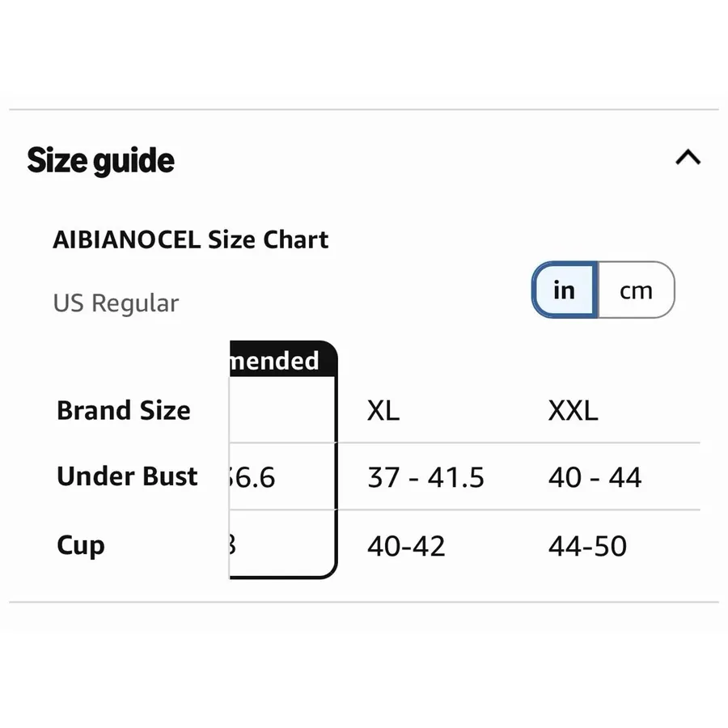Collapse the Size guide chevron
The height and width of the screenshot is (728, 728).
point(688,158)
